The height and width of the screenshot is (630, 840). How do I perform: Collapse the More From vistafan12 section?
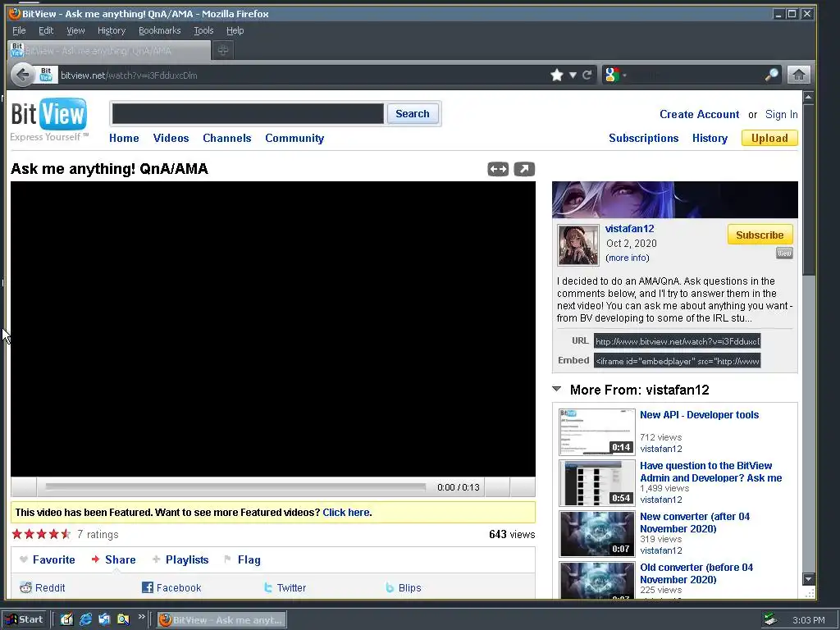[557, 390]
